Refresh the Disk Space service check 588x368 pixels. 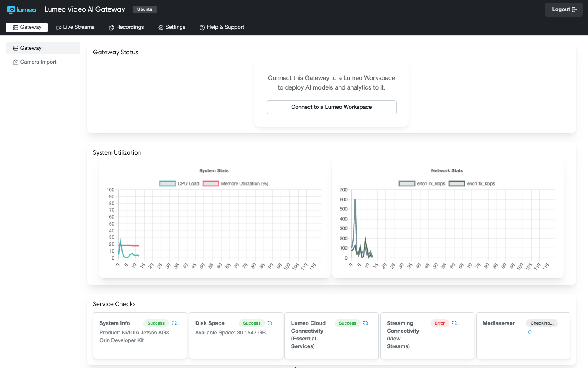click(270, 323)
